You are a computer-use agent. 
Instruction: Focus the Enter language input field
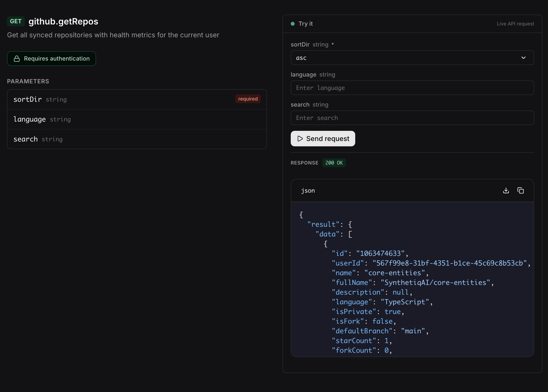412,88
